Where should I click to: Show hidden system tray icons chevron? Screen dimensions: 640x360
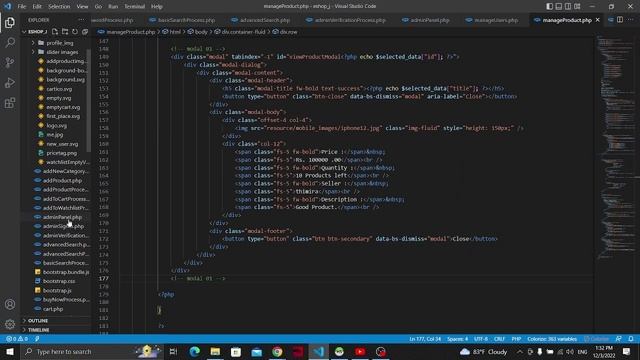click(x=520, y=351)
